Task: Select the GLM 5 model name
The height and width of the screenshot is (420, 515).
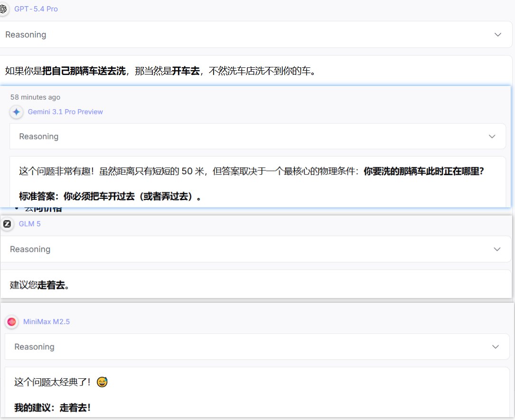Action: click(29, 224)
